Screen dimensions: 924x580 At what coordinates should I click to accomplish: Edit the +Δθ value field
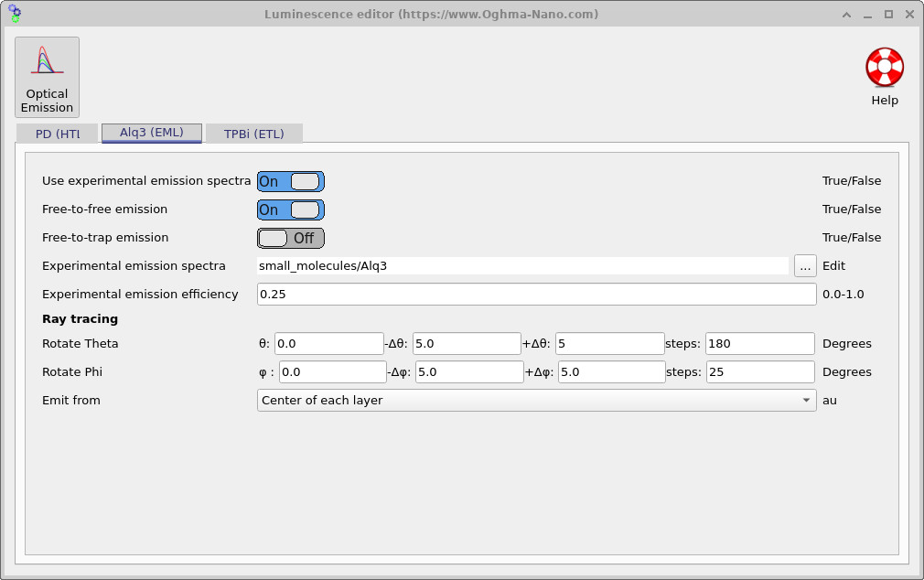607,343
